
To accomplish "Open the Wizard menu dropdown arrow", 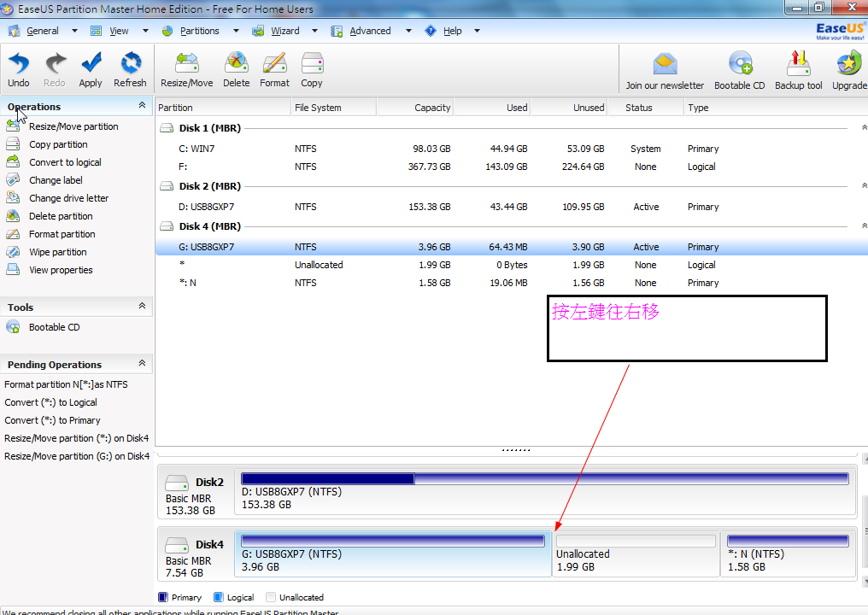I will pyautogui.click(x=314, y=31).
